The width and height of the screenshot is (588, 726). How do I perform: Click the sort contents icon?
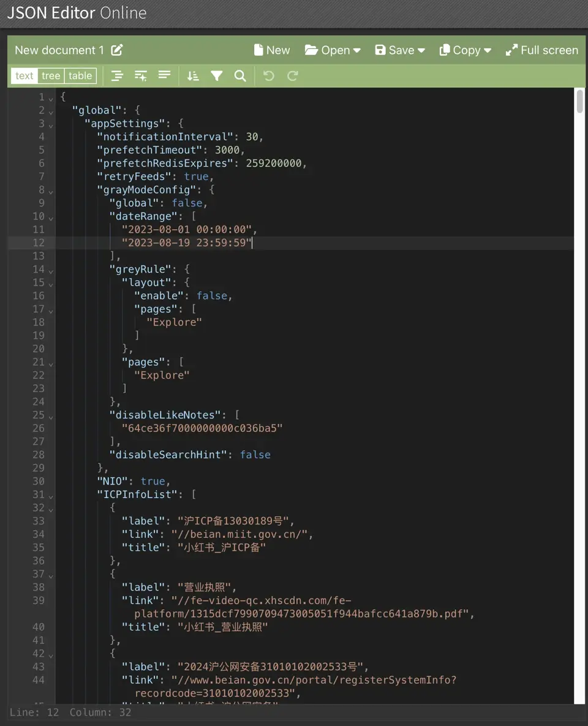tap(193, 76)
